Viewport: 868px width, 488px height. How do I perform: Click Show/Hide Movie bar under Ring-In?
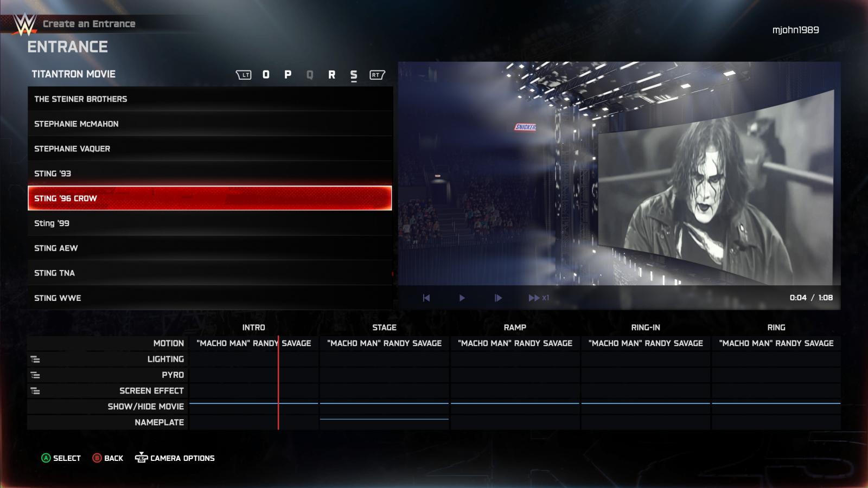pyautogui.click(x=646, y=403)
